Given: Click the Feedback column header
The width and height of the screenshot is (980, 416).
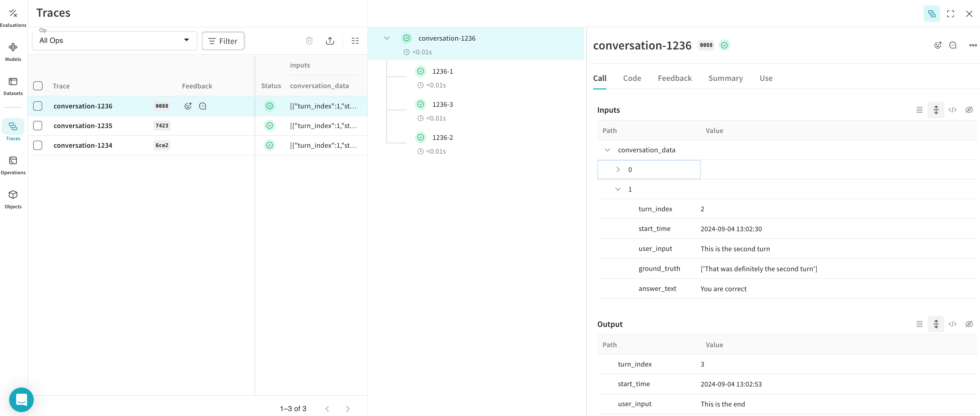Looking at the screenshot, I should [x=197, y=86].
